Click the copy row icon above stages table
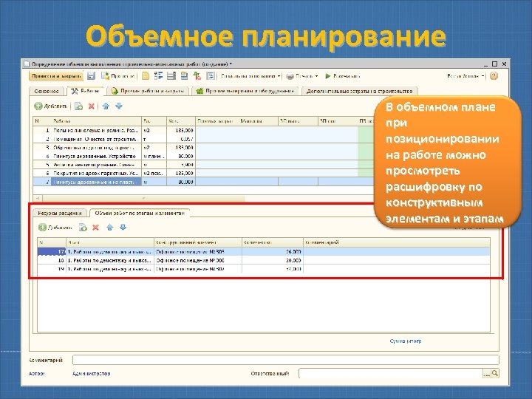 point(83,228)
